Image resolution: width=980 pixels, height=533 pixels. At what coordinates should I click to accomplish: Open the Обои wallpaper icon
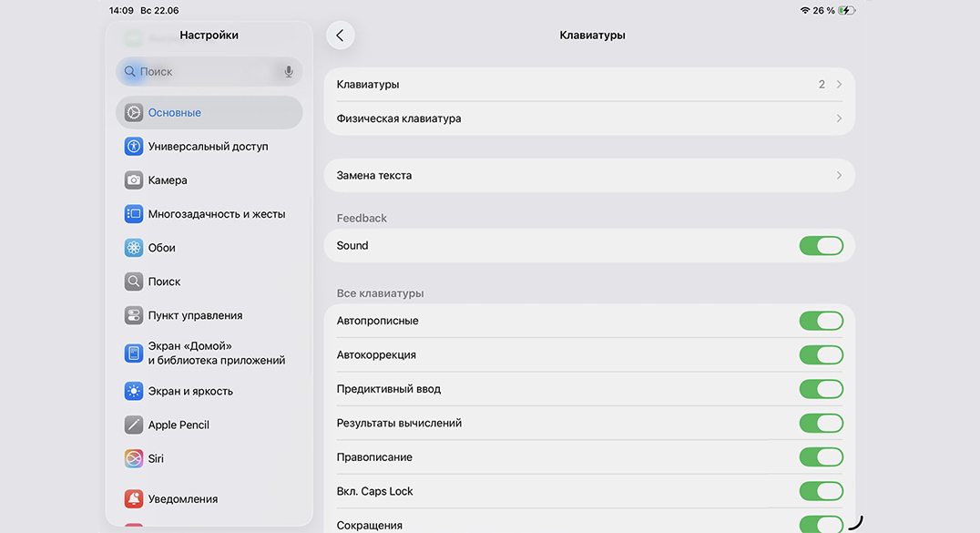pyautogui.click(x=134, y=248)
